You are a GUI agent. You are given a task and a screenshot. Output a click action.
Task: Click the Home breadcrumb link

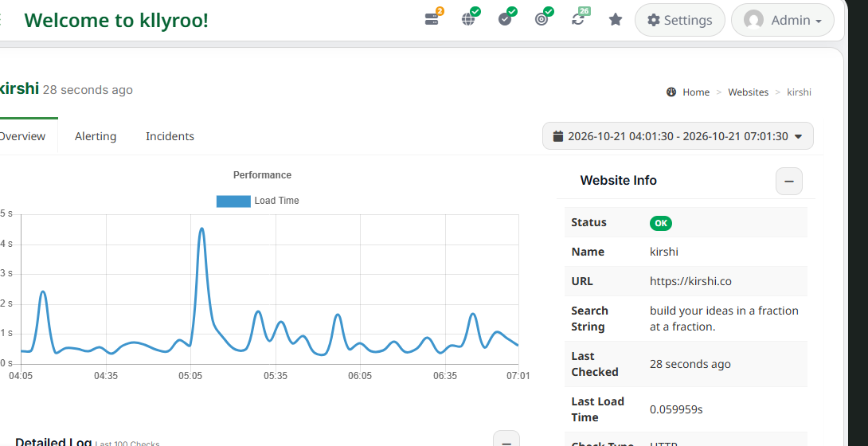coord(696,92)
